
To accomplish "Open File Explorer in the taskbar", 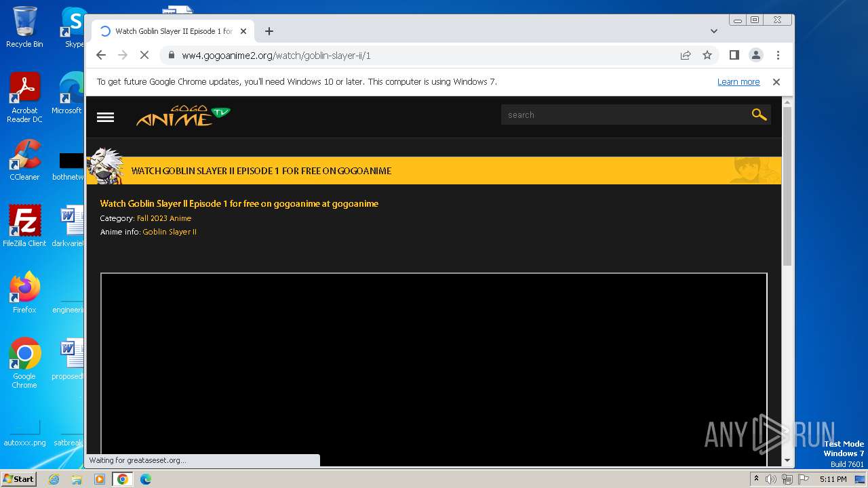I will [77, 479].
